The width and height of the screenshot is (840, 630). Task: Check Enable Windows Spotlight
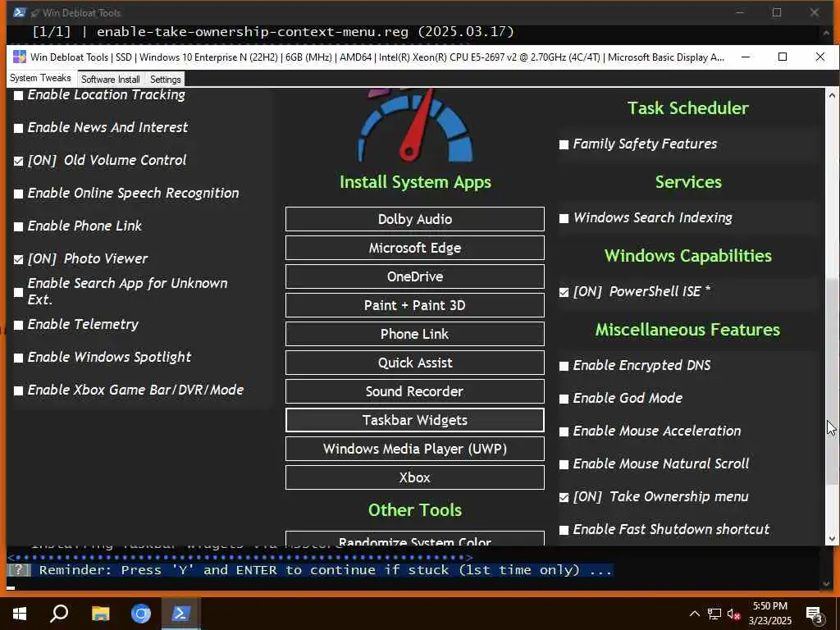coord(19,358)
